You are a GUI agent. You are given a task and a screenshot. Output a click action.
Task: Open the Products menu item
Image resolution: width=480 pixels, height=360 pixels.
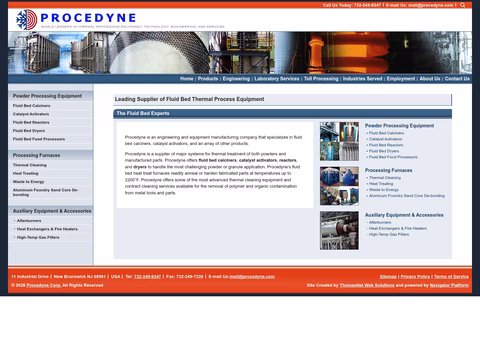pos(208,79)
